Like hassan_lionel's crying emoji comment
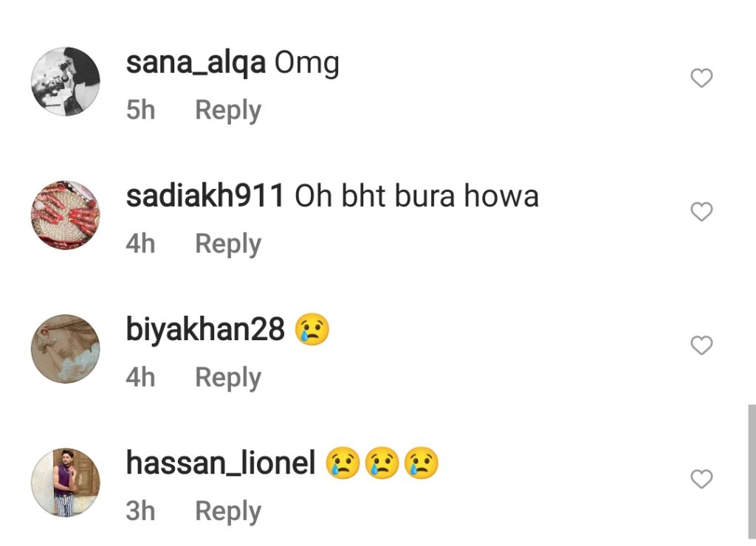The image size is (756, 546). pos(701,479)
